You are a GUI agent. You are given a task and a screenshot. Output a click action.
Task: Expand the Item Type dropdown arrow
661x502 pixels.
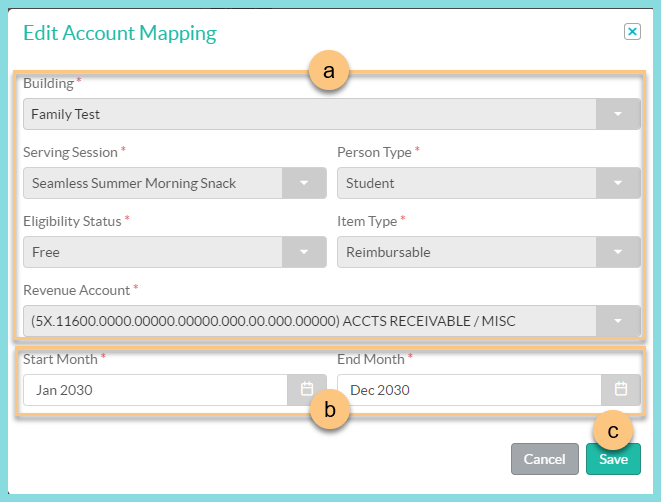point(618,253)
